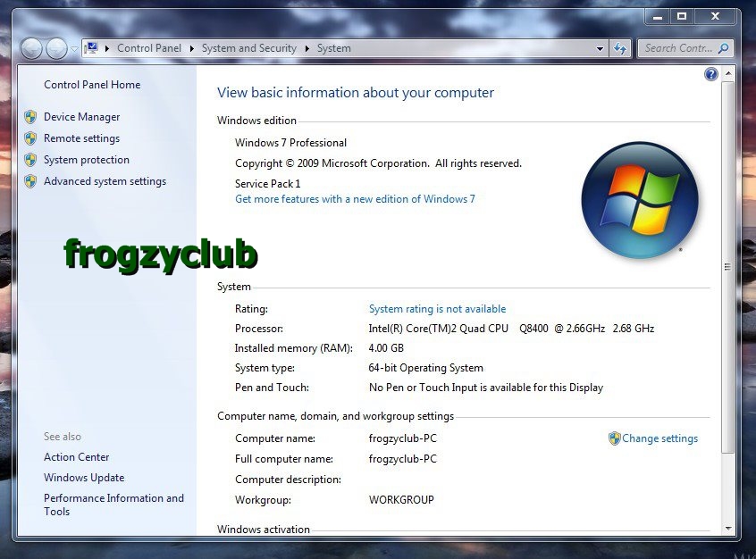Click the shield icon next to Change settings
This screenshot has height=559, width=756.
(614, 438)
